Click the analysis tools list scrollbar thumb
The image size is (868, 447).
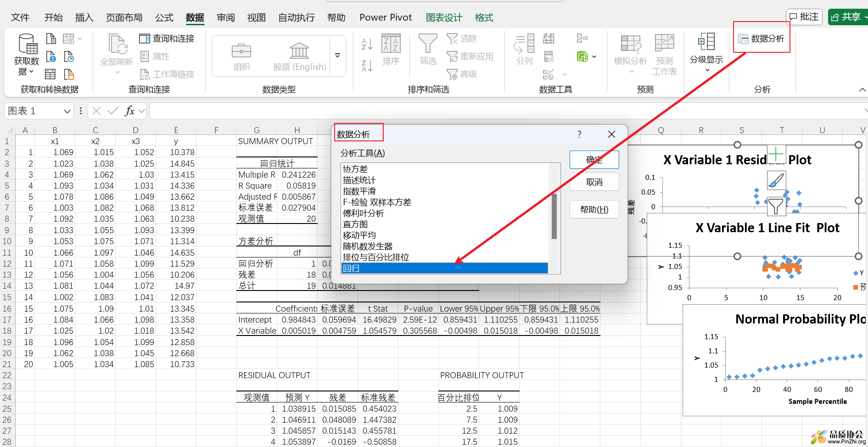(554, 216)
